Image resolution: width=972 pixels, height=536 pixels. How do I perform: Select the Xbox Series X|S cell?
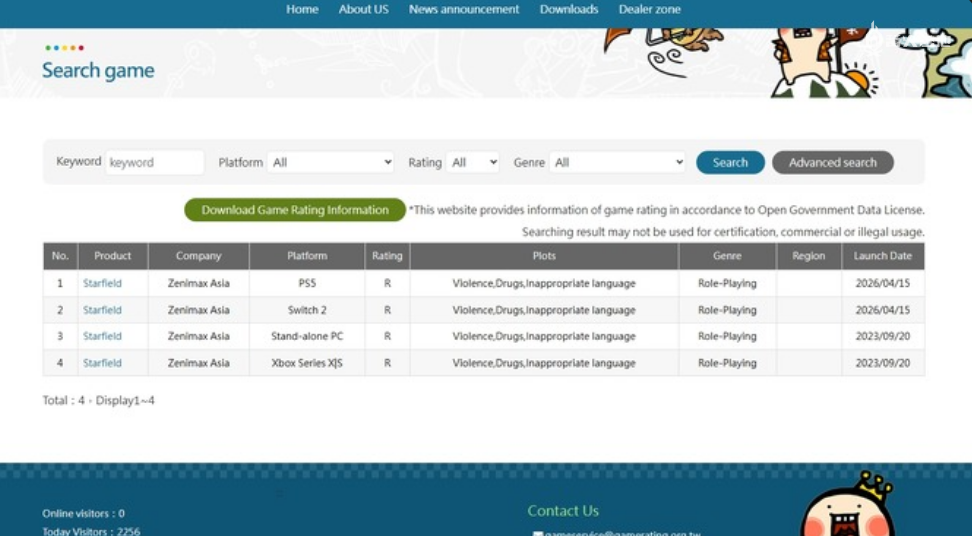[307, 362]
